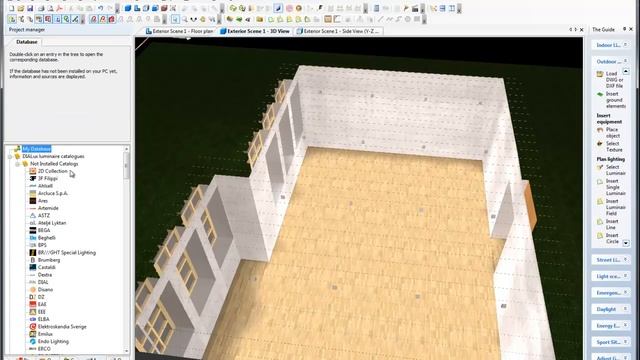Expand the Energy Evaluation guide section
640x360 pixels.
(625, 325)
